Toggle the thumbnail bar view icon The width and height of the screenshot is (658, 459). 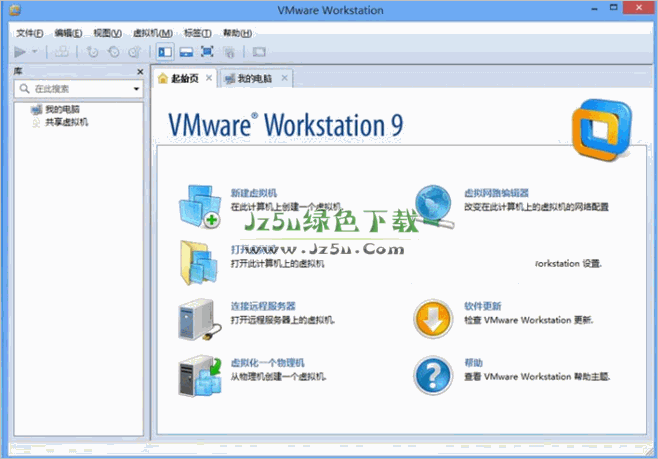tap(186, 52)
